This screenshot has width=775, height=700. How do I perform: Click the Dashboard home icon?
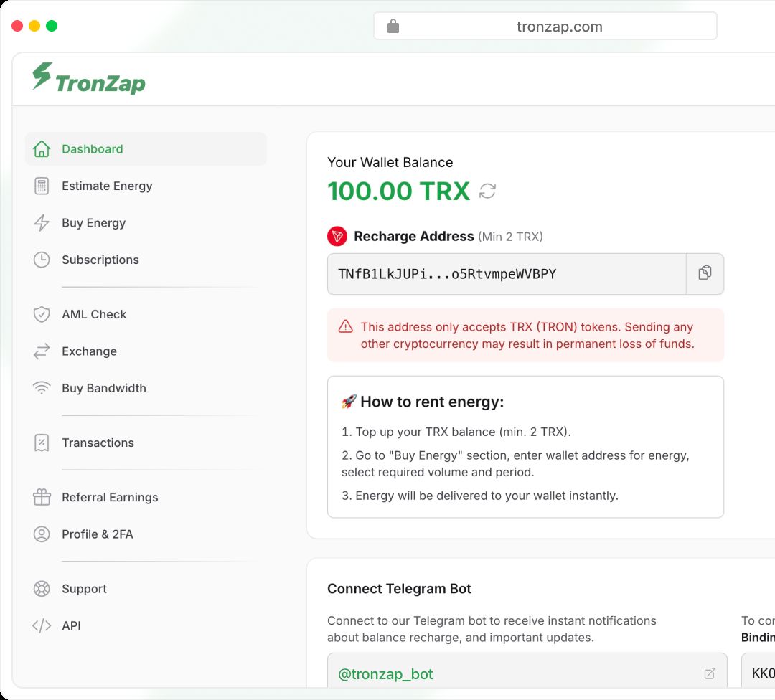(x=42, y=148)
